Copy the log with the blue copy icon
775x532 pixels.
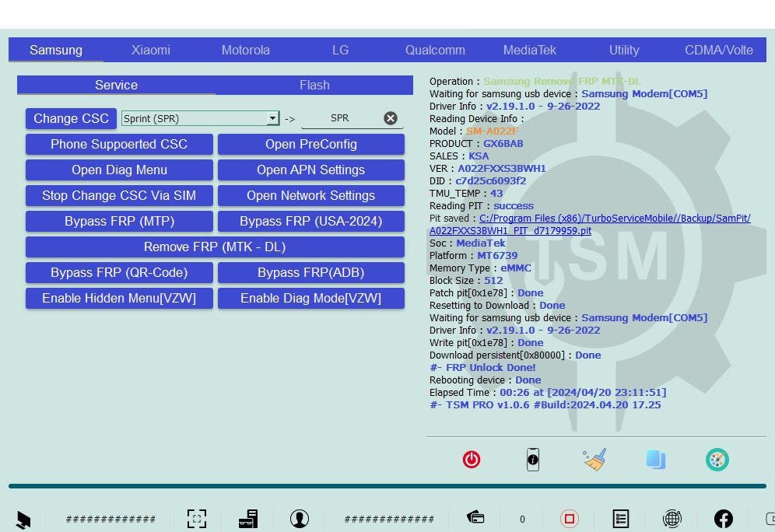(x=656, y=459)
